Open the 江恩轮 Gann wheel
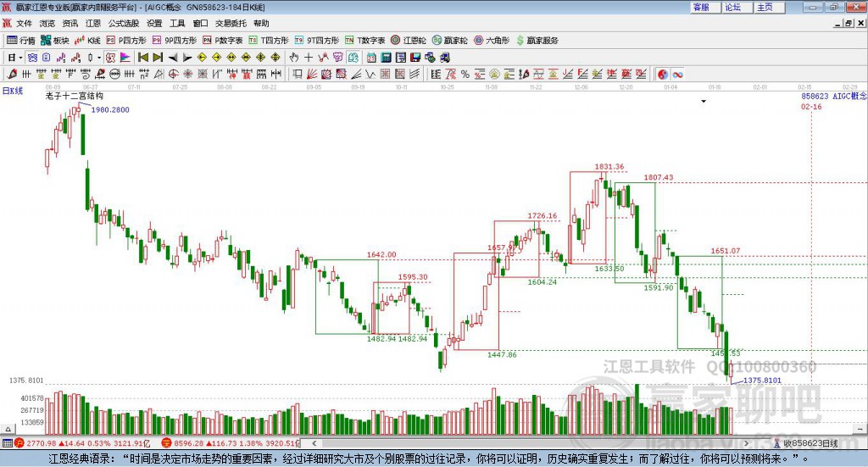The height and width of the screenshot is (467, 868). point(409,41)
